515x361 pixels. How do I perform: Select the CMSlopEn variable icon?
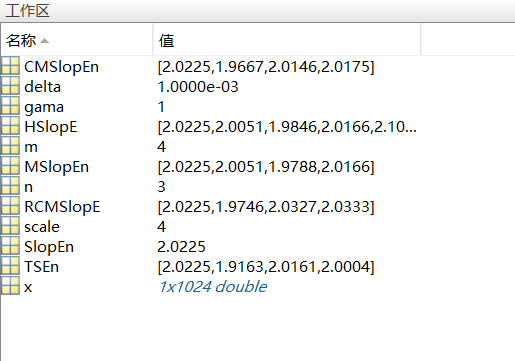[x=10, y=65]
